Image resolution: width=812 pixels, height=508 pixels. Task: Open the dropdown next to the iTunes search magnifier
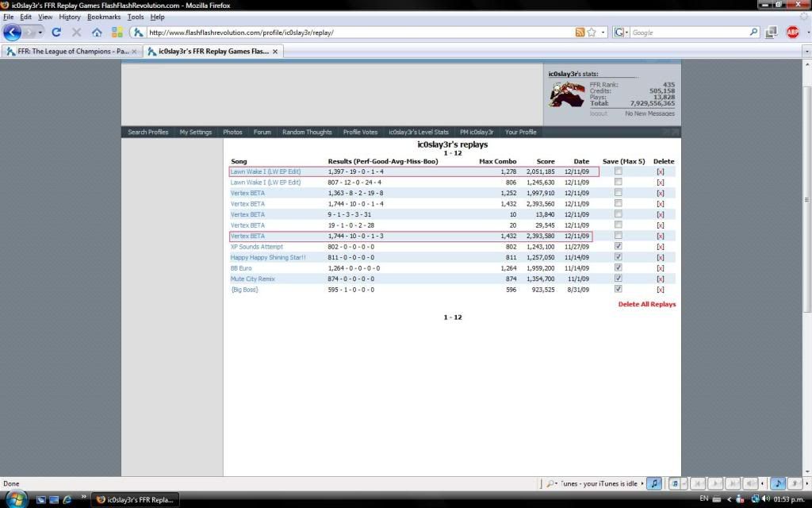(x=554, y=483)
